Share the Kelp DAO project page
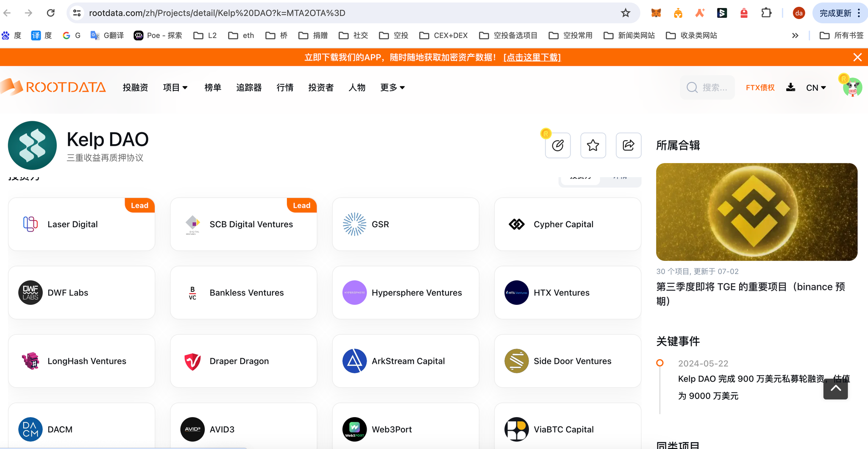 (x=628, y=145)
